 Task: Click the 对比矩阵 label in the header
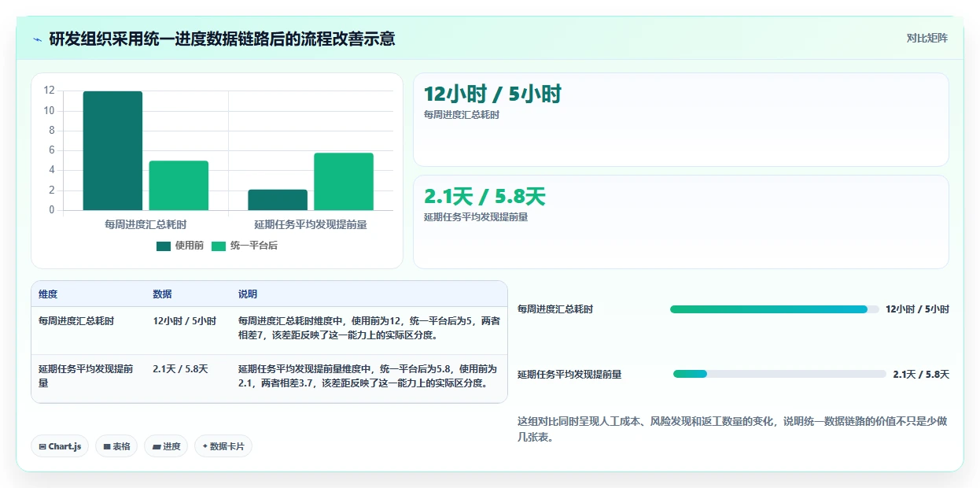tap(927, 38)
